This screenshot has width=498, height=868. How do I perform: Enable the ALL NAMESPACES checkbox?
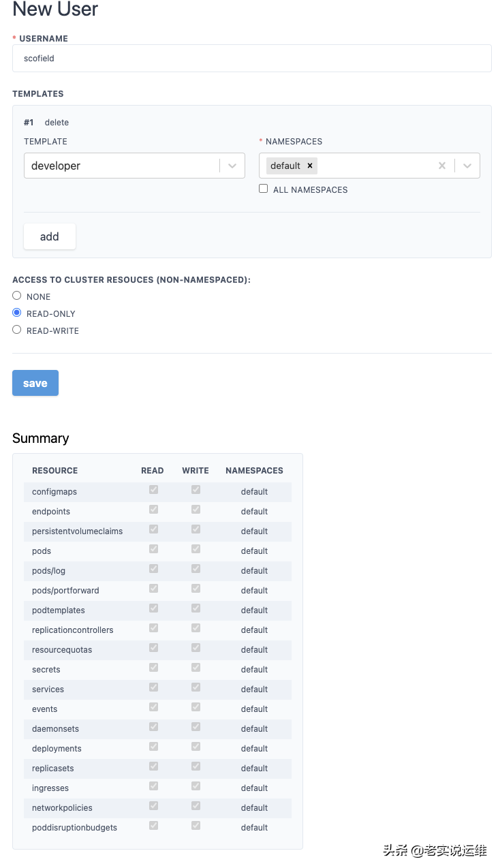(x=263, y=189)
